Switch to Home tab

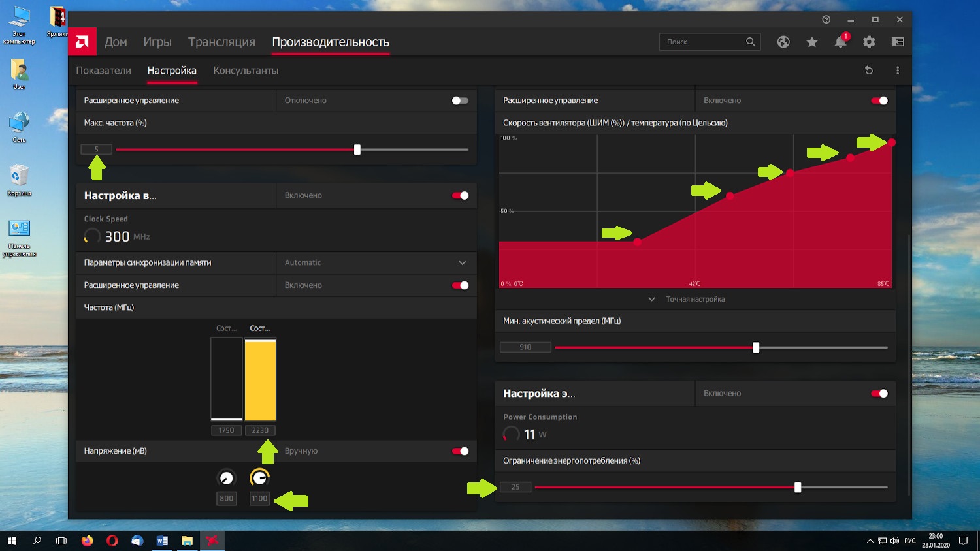tap(116, 42)
